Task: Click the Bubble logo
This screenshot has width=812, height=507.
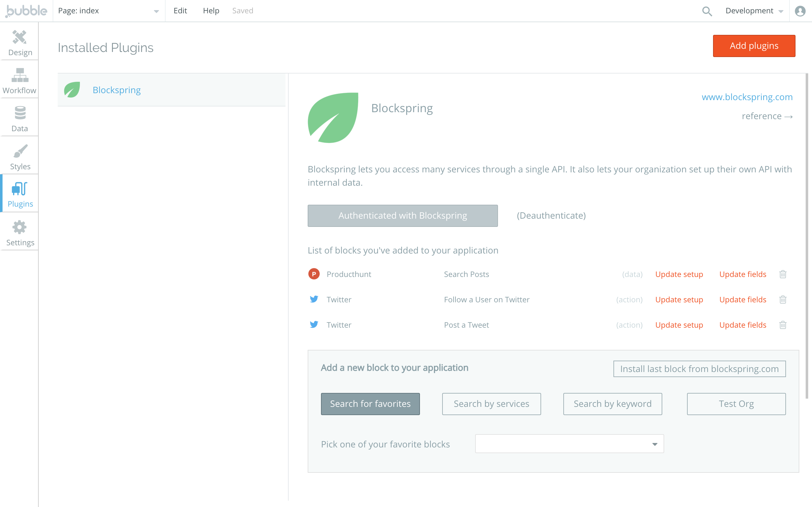Action: pos(26,11)
